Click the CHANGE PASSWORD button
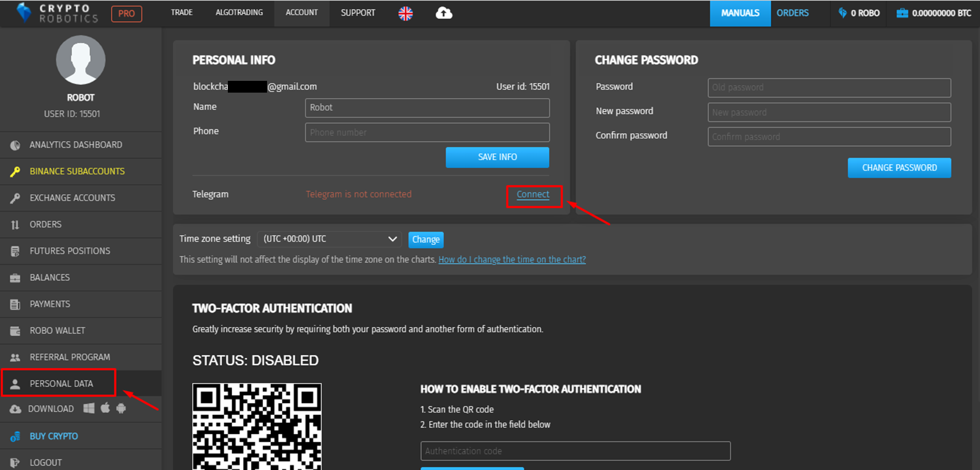 [899, 168]
